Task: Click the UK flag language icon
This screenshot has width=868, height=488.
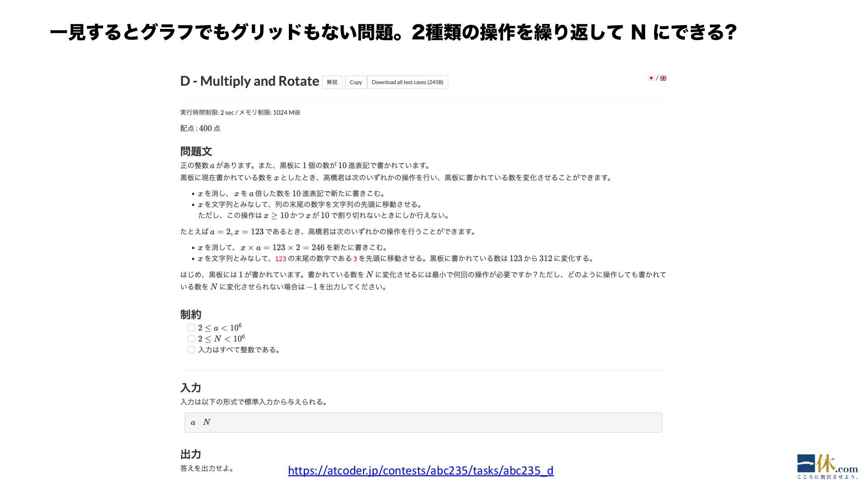Action: tap(663, 78)
